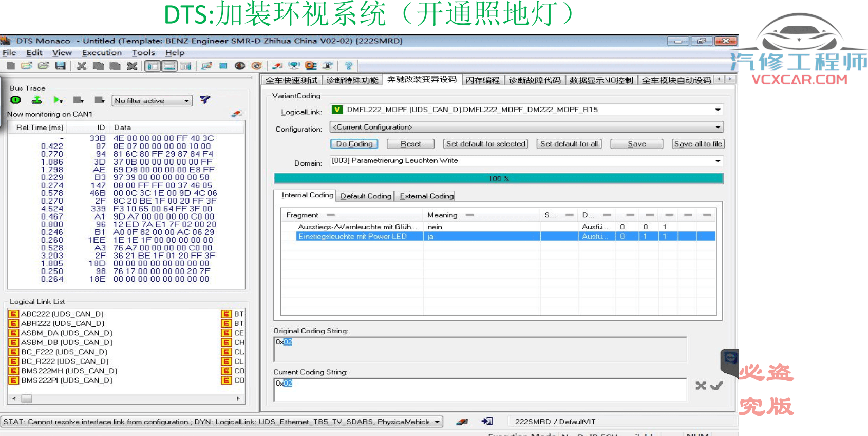The image size is (868, 436).
Task: Click the Save disk icon in toolbar
Action: point(61,66)
